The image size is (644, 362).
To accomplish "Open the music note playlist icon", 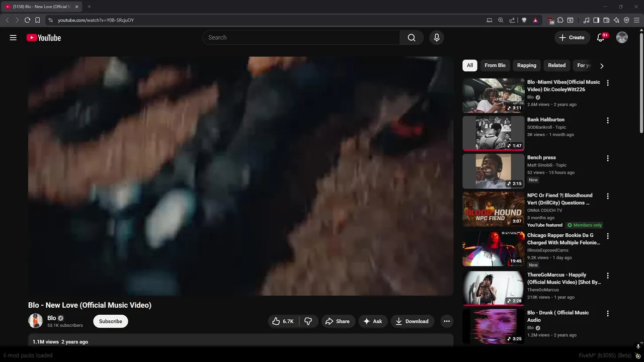I will click(x=586, y=20).
